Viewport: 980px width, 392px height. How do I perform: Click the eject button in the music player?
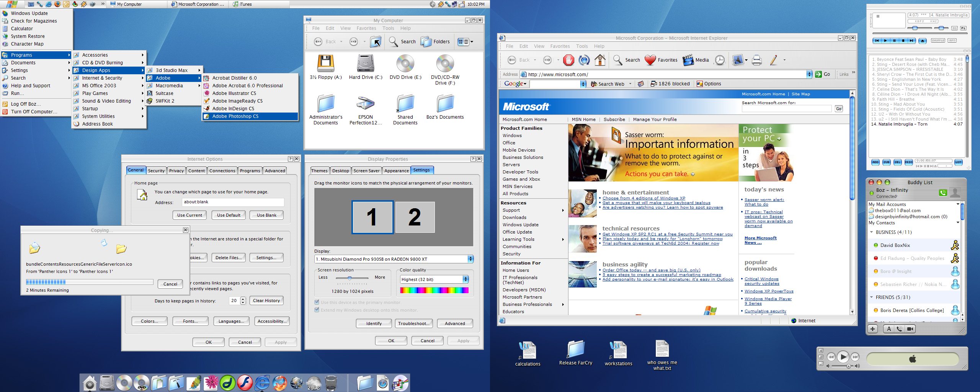(x=923, y=41)
